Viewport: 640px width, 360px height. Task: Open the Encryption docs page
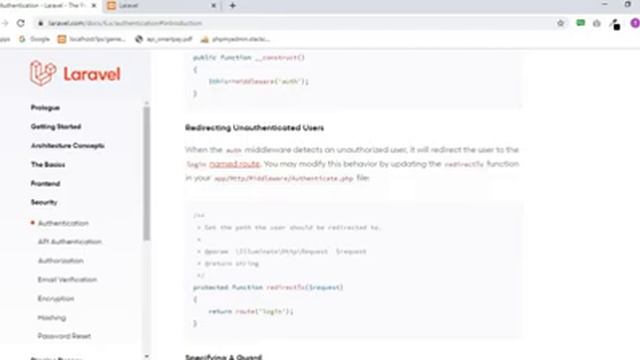pos(56,299)
